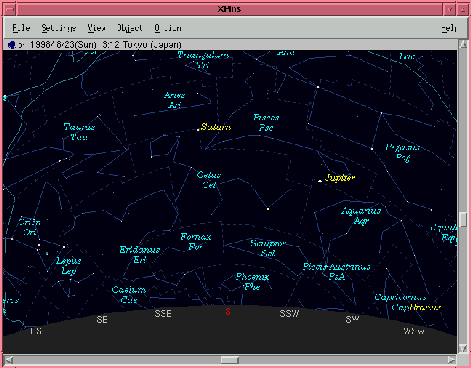The image size is (471, 368).
Task: Click the vertical scrollbar down arrow
Action: tap(463, 348)
